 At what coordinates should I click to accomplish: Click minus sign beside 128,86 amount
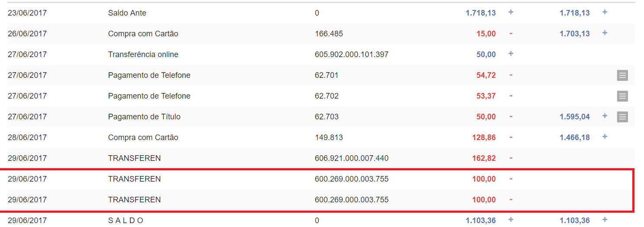tap(511, 137)
